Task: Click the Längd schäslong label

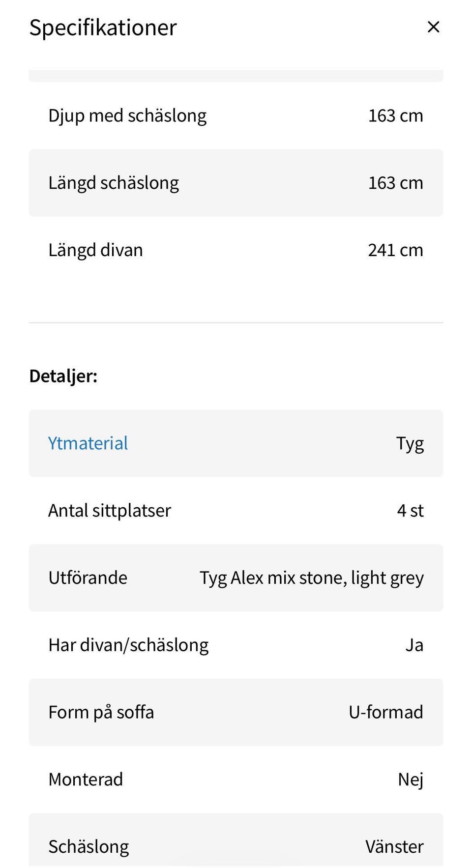Action: (x=114, y=183)
